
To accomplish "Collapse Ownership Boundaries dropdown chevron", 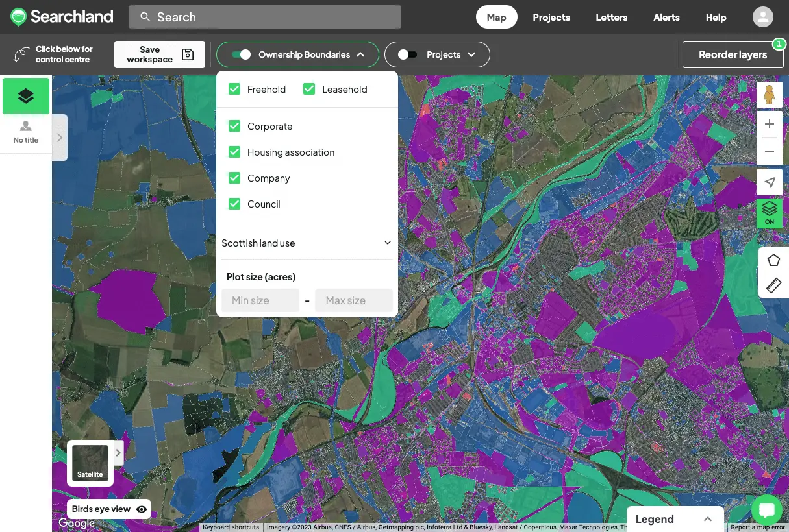I will click(x=360, y=54).
